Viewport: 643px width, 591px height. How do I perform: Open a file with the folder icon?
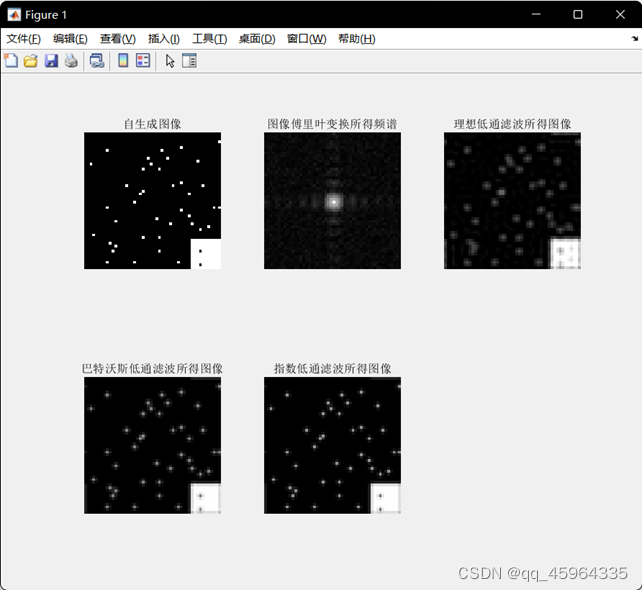[31, 61]
